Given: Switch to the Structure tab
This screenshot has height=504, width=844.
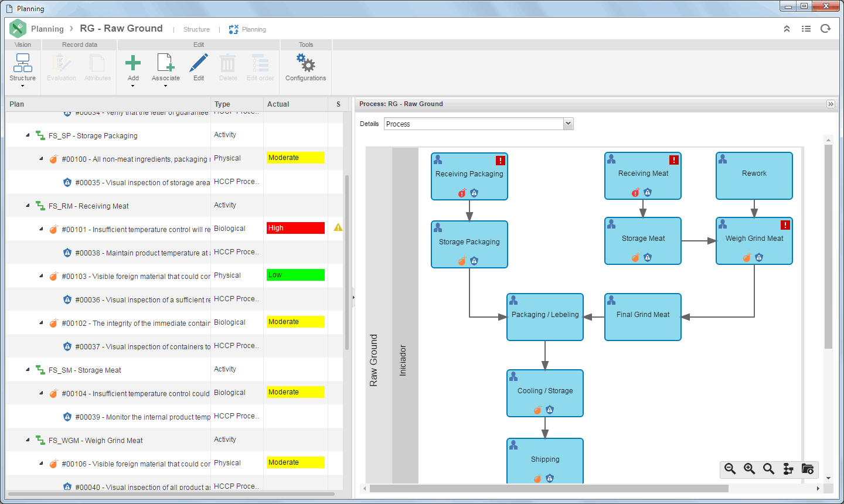Looking at the screenshot, I should click(x=196, y=29).
